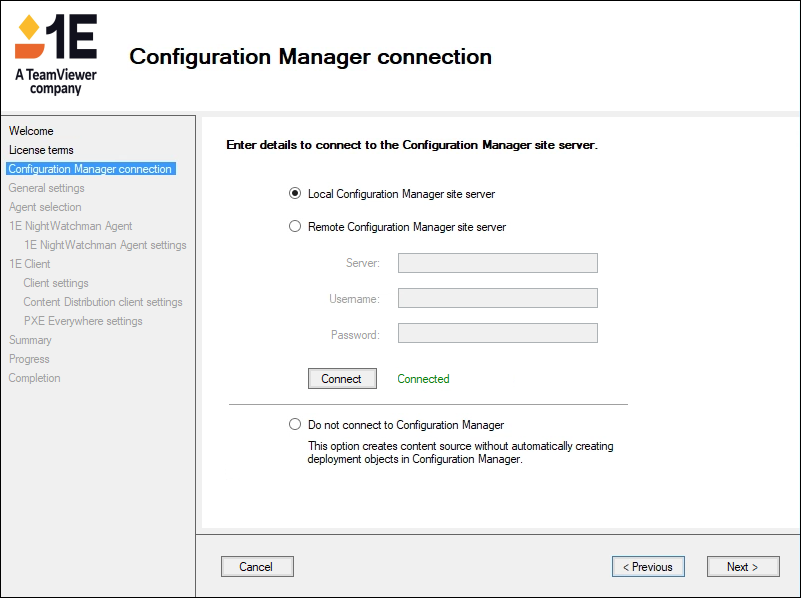Open the Welcome step in sidebar
The height and width of the screenshot is (598, 801).
[x=31, y=131]
